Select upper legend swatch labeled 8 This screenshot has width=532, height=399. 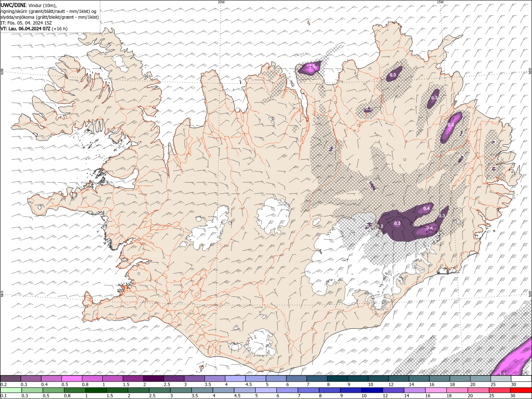point(337,379)
